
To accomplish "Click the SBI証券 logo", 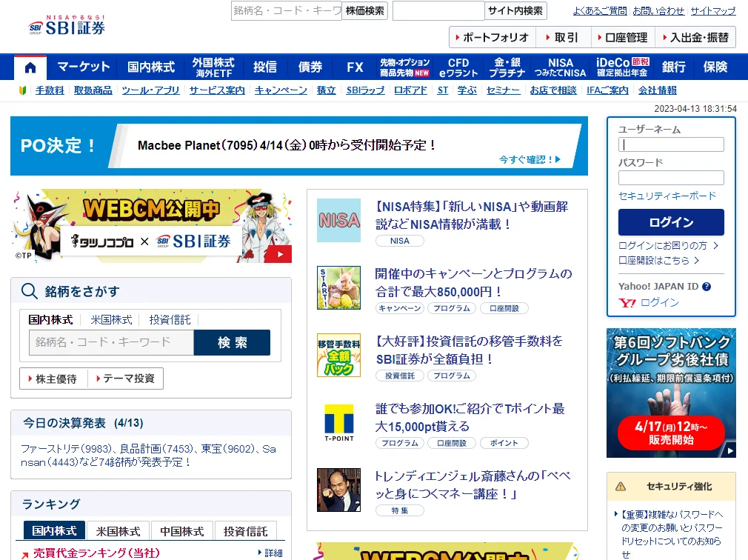I will 68,26.
